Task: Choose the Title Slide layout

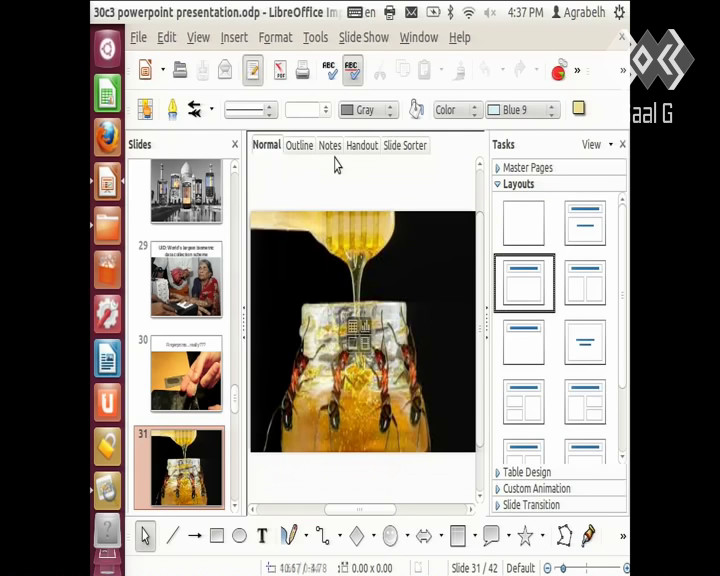Action: [x=585, y=223]
